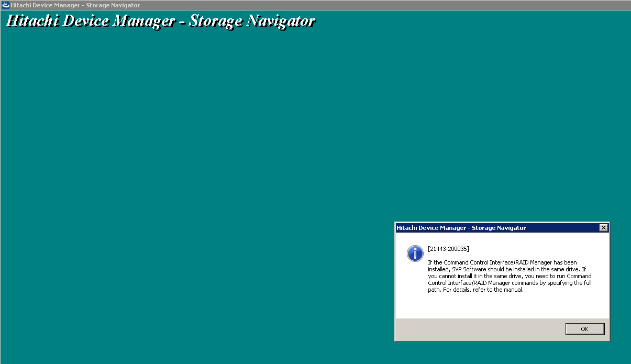
Task: Click the blue information icon
Action: pos(415,253)
